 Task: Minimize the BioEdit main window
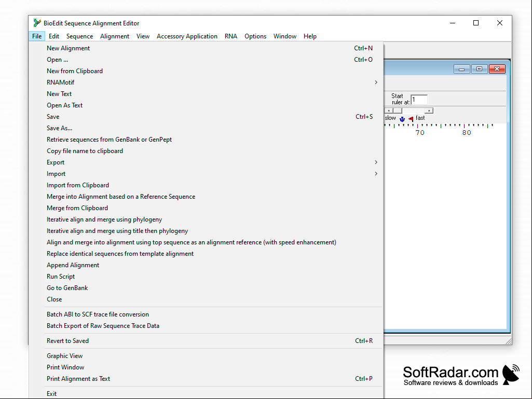tap(453, 23)
